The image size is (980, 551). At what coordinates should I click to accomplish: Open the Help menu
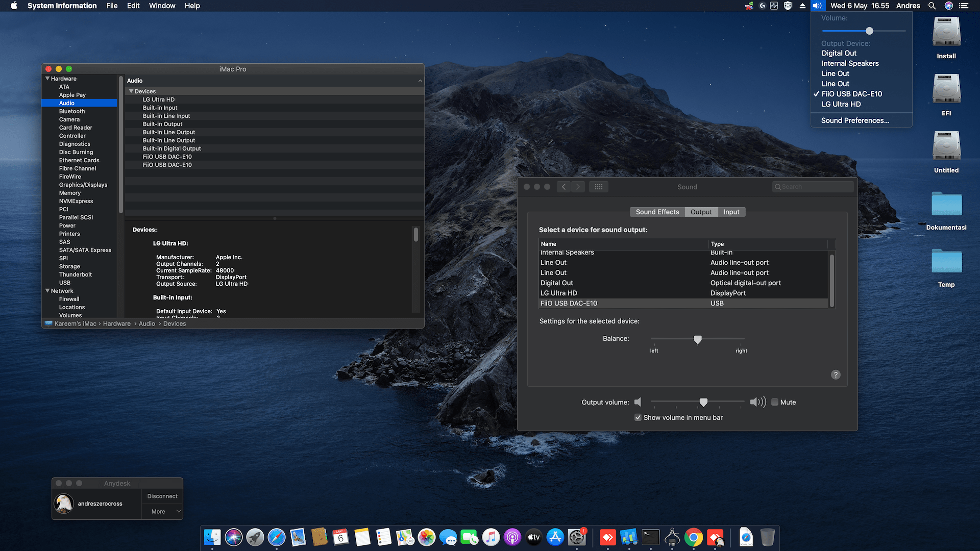tap(192, 6)
